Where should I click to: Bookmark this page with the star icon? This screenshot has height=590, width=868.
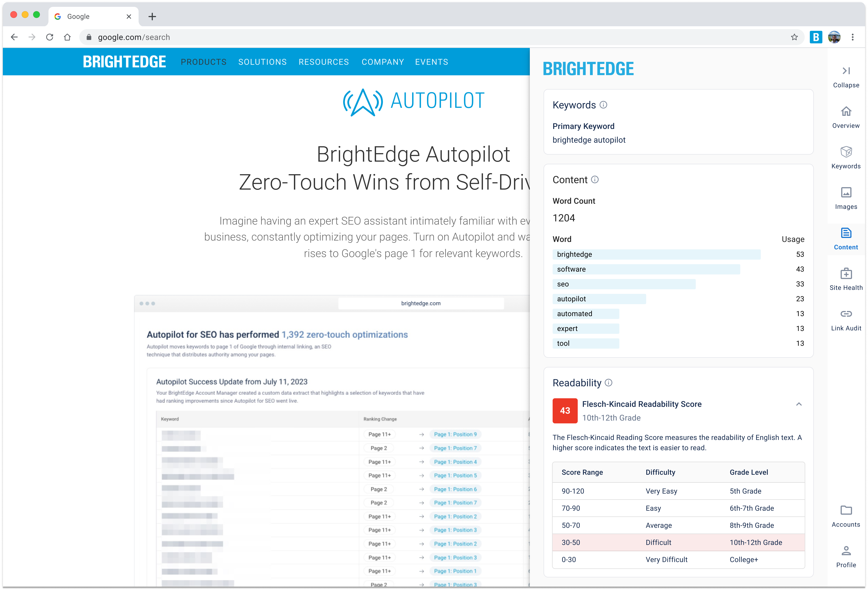pyautogui.click(x=794, y=37)
